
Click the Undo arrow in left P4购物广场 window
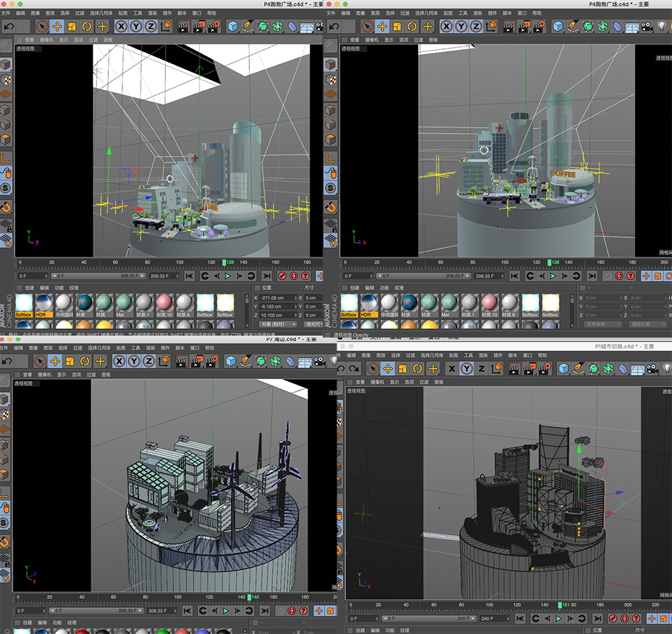coord(9,27)
